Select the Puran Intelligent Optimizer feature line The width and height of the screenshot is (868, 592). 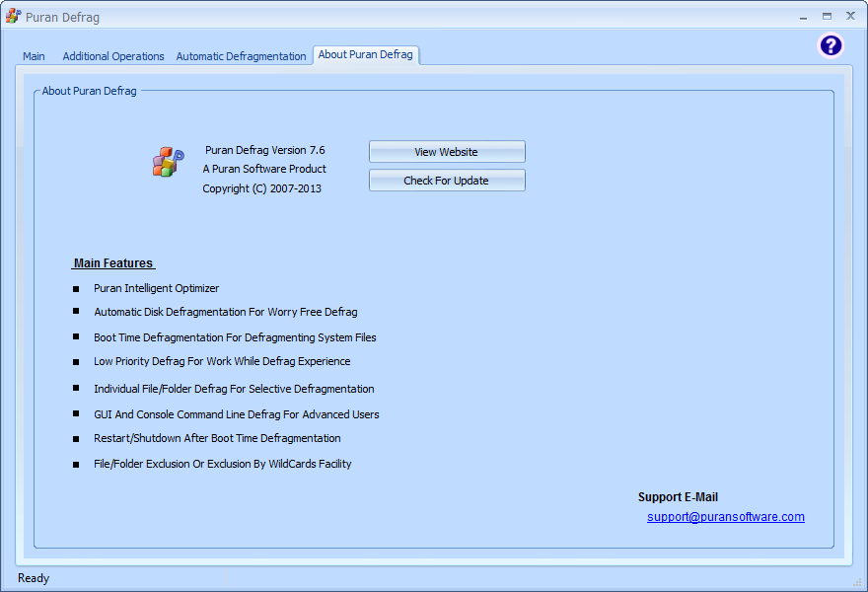(156, 288)
